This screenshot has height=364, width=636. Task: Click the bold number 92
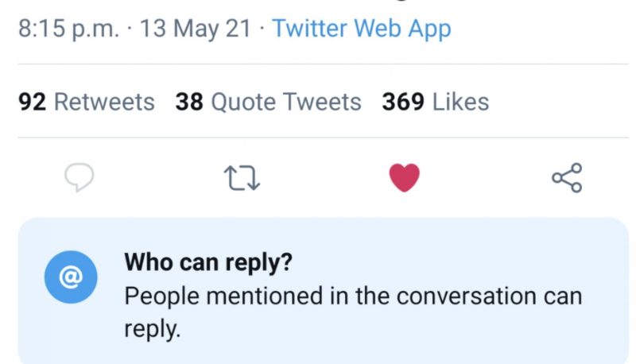32,102
